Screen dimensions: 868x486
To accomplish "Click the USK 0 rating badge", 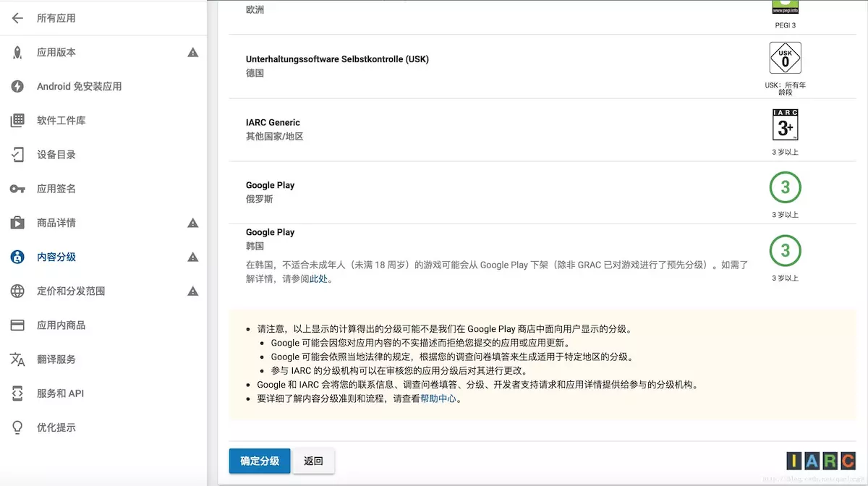I will [785, 58].
